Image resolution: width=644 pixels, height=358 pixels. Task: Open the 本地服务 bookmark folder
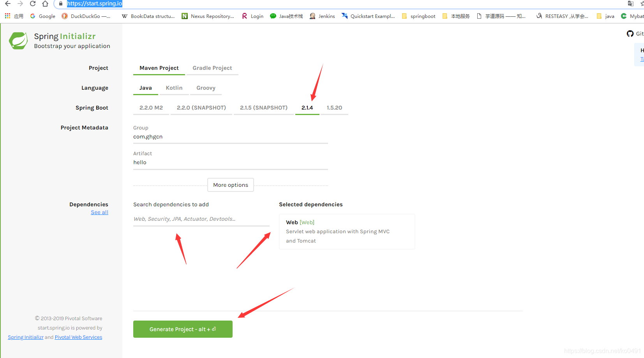point(456,16)
